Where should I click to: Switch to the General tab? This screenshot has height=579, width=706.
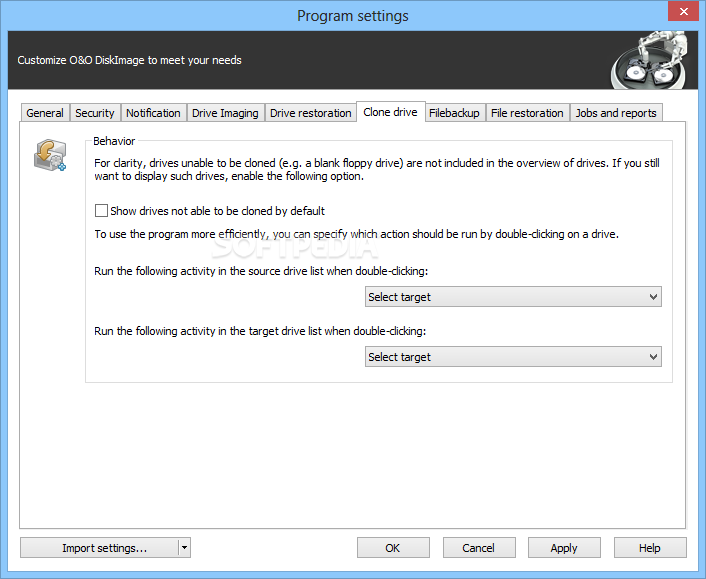tap(45, 113)
